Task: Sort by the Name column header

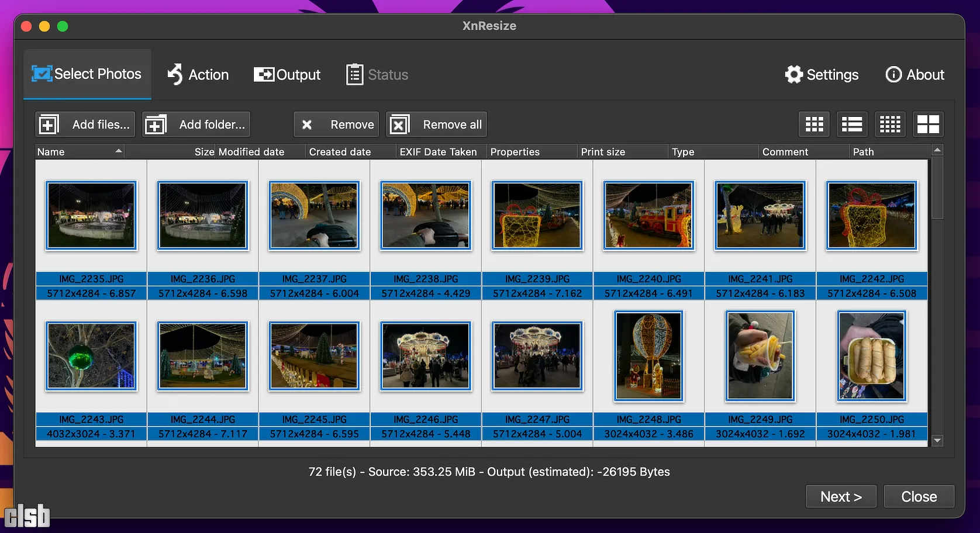Action: 79,152
